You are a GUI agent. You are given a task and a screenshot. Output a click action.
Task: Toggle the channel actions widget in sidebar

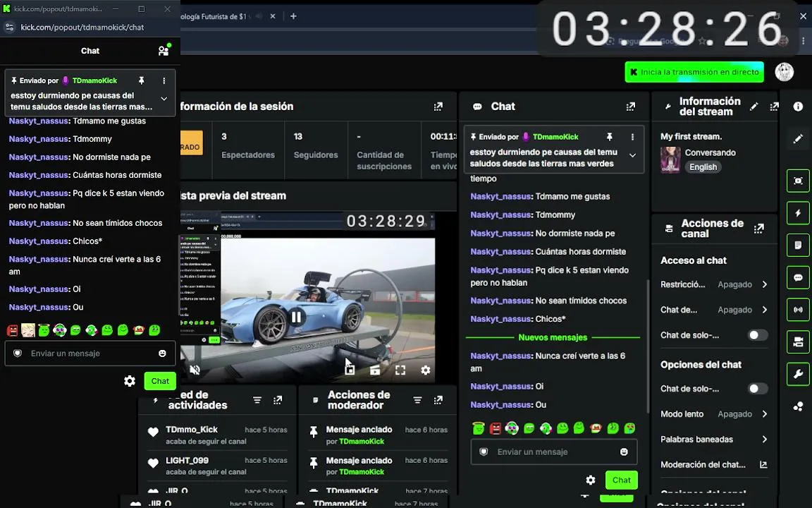pos(798,341)
